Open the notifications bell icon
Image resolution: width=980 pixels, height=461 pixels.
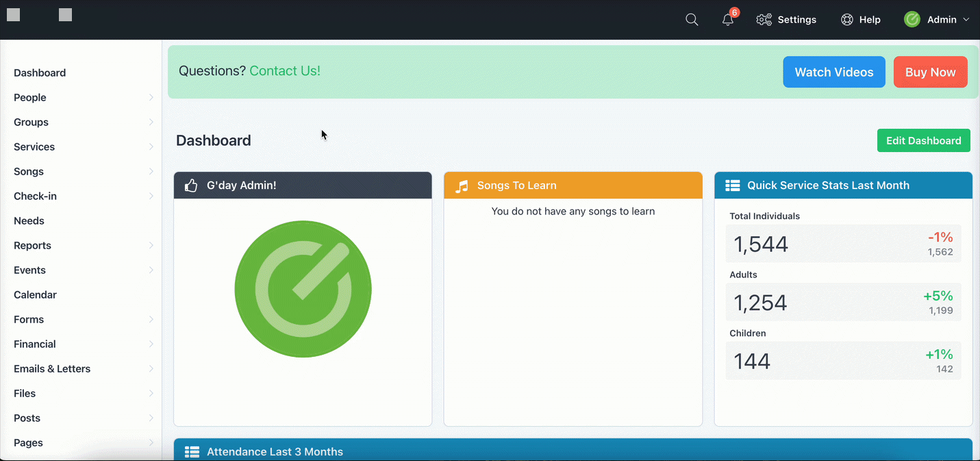pyautogui.click(x=727, y=20)
